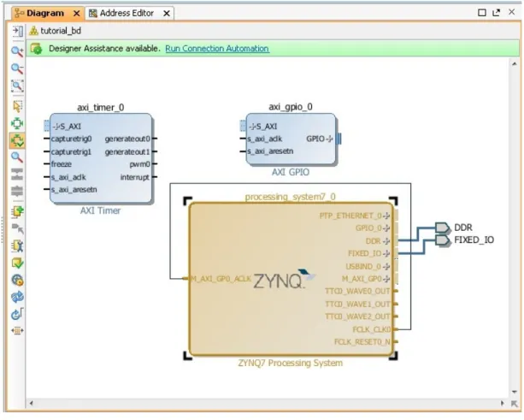Click the Regenerate Layout icon

pos(17,297)
